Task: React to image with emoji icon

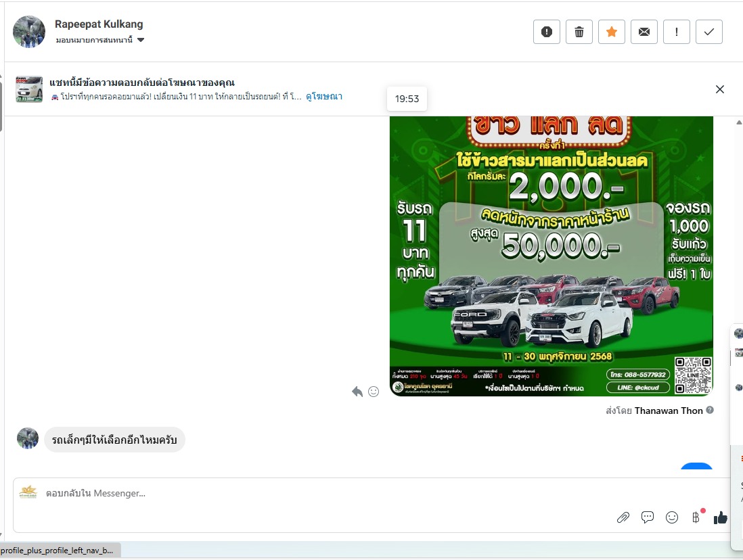Action: (x=374, y=392)
